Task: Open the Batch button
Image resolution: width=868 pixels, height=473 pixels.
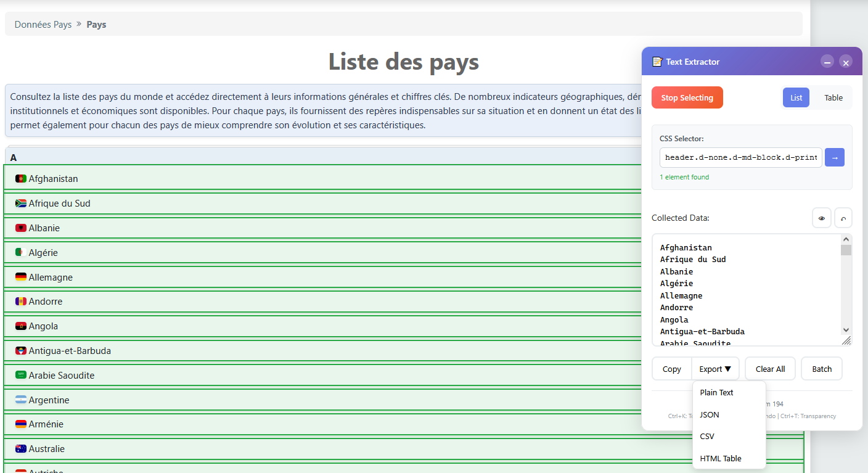Action: coord(822,369)
